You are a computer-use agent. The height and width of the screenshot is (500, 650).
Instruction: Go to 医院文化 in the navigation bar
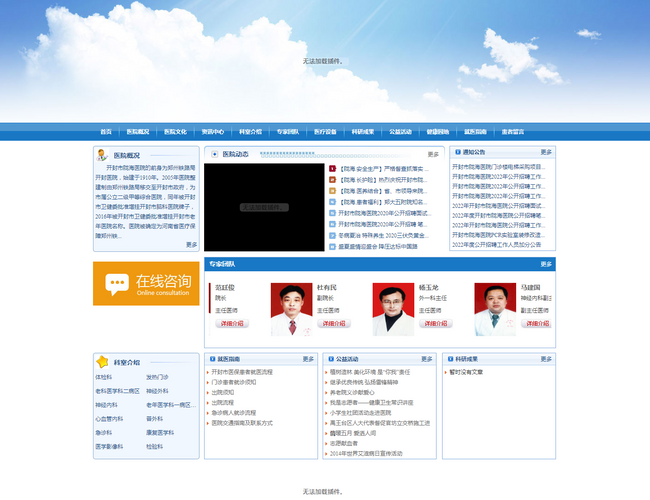(x=175, y=132)
